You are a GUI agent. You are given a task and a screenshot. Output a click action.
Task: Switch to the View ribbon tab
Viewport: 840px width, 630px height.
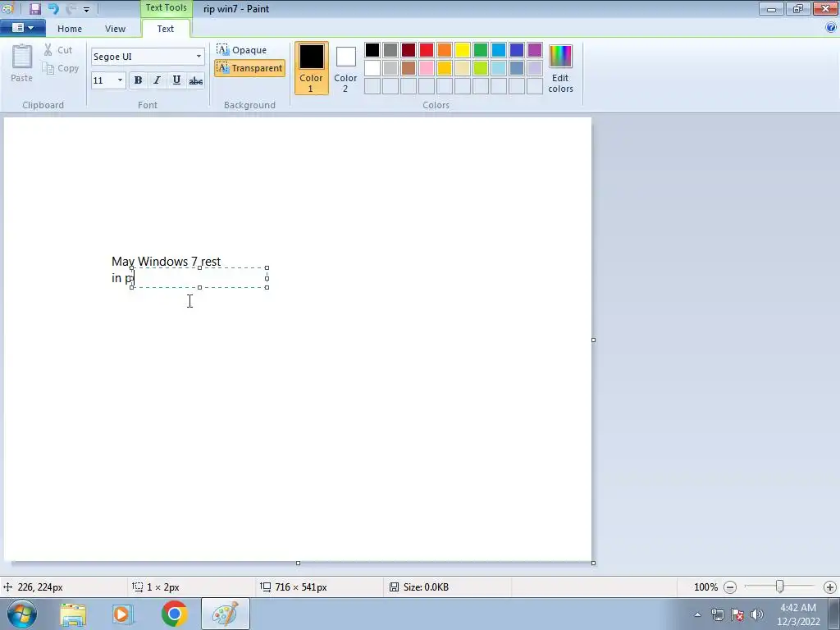(x=115, y=29)
